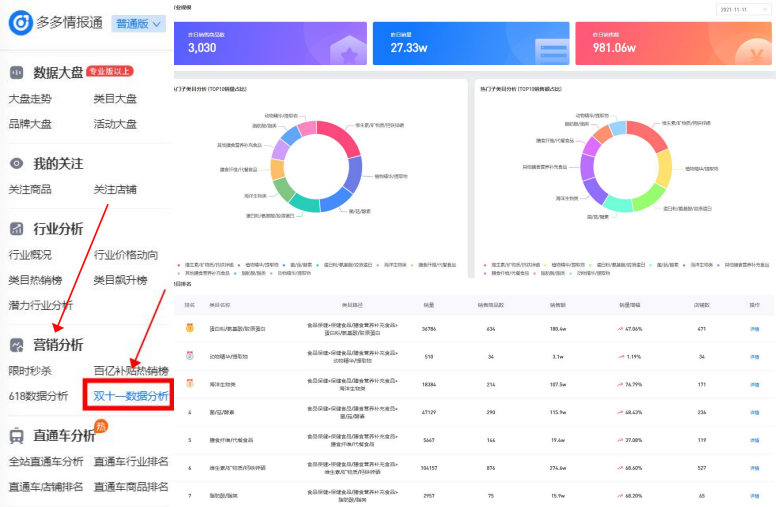This screenshot has width=776, height=507.
Task: Click the 销量 column header
Action: point(429,305)
